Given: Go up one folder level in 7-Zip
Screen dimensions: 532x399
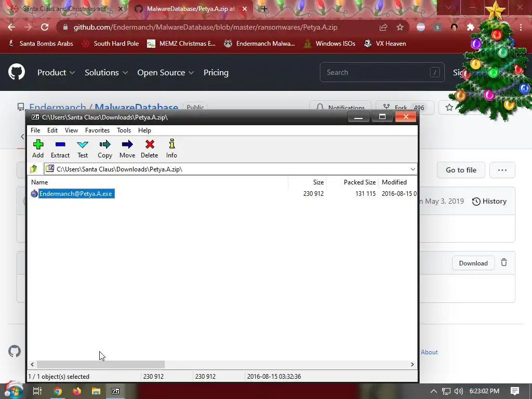Looking at the screenshot, I should 34,169.
